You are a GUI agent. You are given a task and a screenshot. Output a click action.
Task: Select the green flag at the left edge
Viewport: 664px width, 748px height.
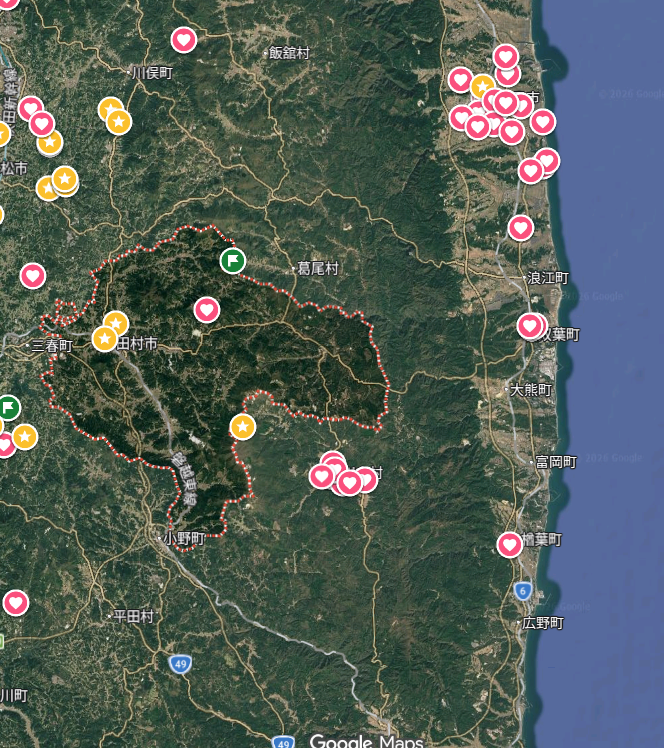click(8, 407)
